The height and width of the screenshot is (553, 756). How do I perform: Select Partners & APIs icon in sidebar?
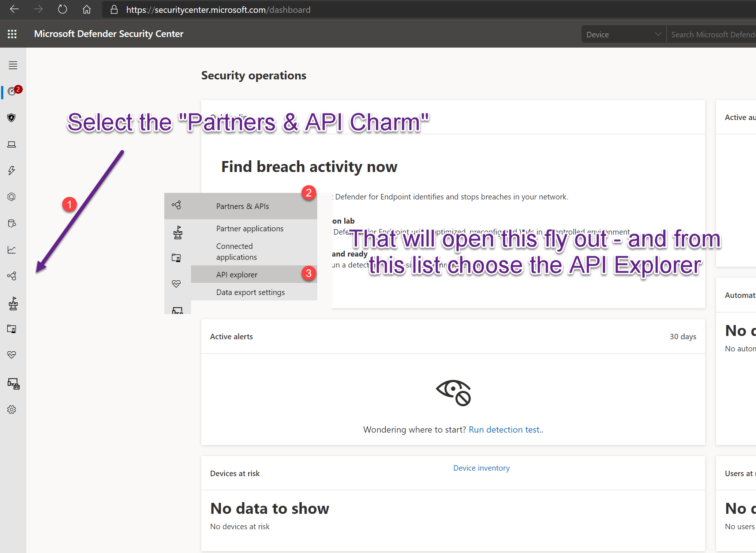tap(12, 276)
